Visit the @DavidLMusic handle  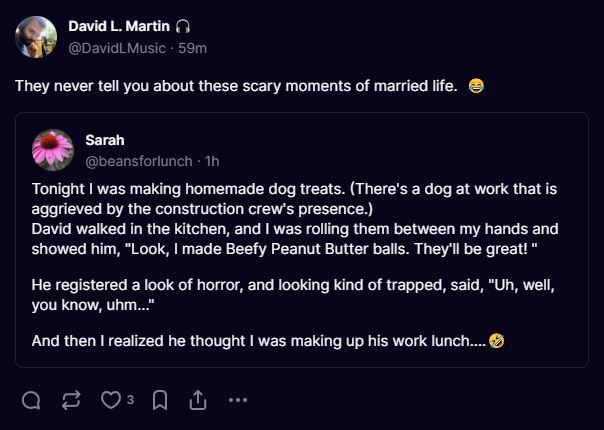click(116, 47)
